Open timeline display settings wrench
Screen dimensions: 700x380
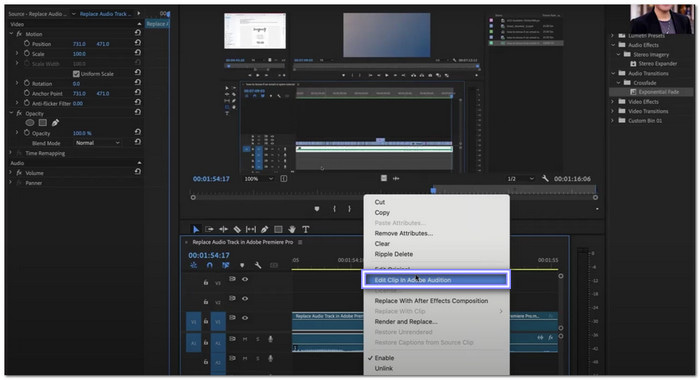[x=258, y=265]
